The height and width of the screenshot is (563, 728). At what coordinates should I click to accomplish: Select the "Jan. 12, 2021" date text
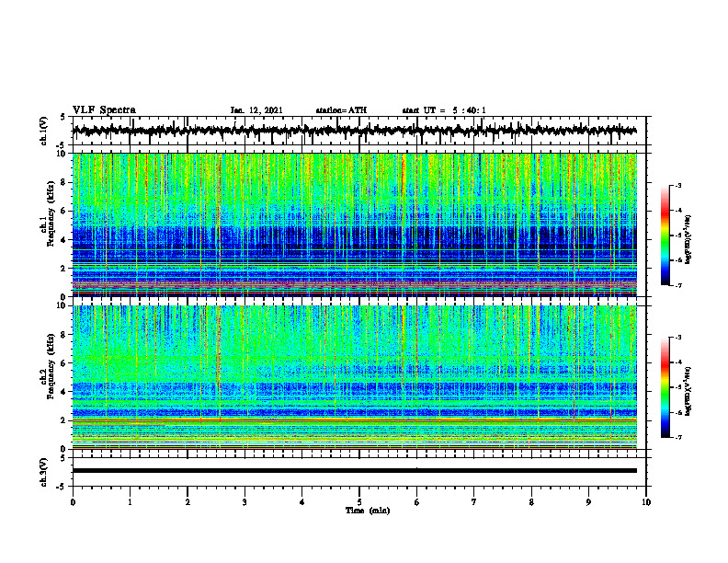pyautogui.click(x=256, y=110)
